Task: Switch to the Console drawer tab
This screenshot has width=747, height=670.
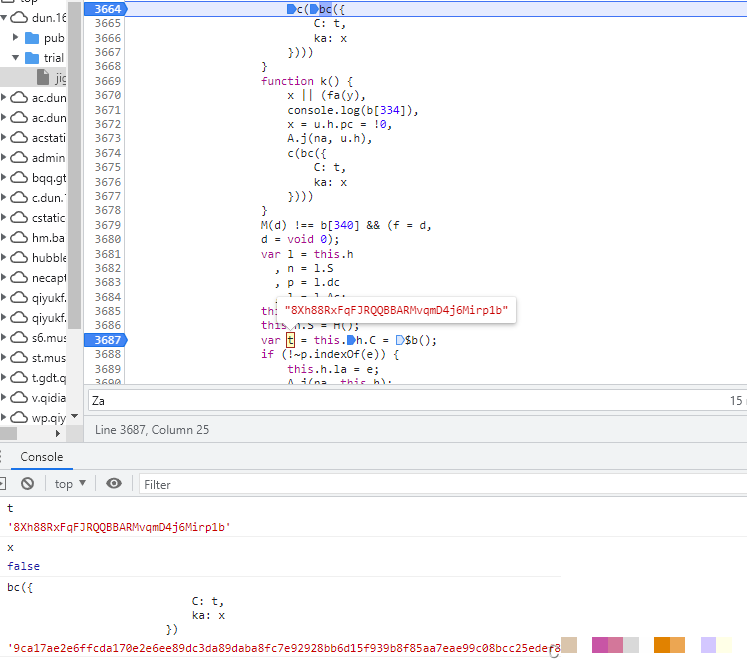Action: (42, 457)
